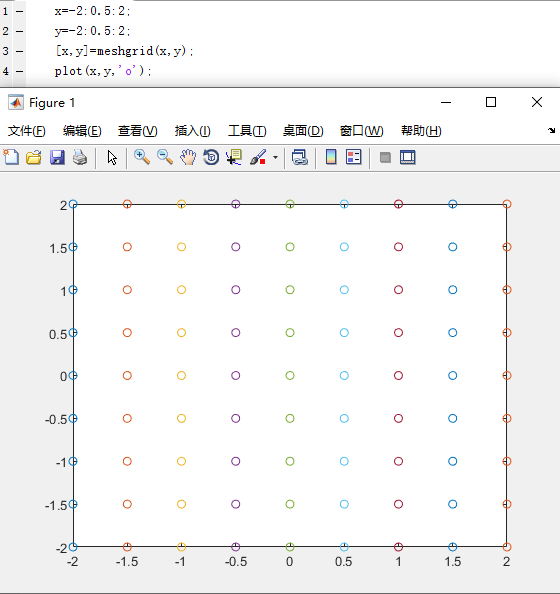Click the breakpoint dash on editor line 2
Screen dimensions: 560x594
[19, 31]
